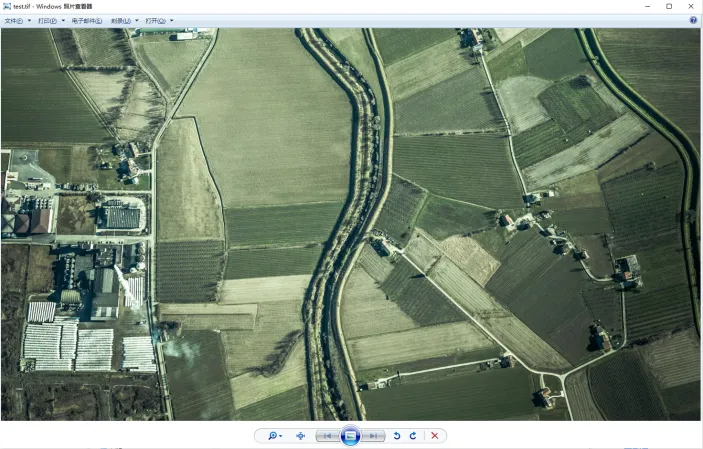Expand the 打开(O) dropdown

coord(159,20)
